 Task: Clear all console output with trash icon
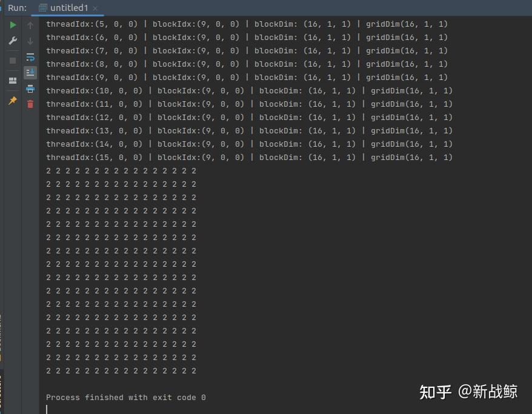(x=30, y=104)
